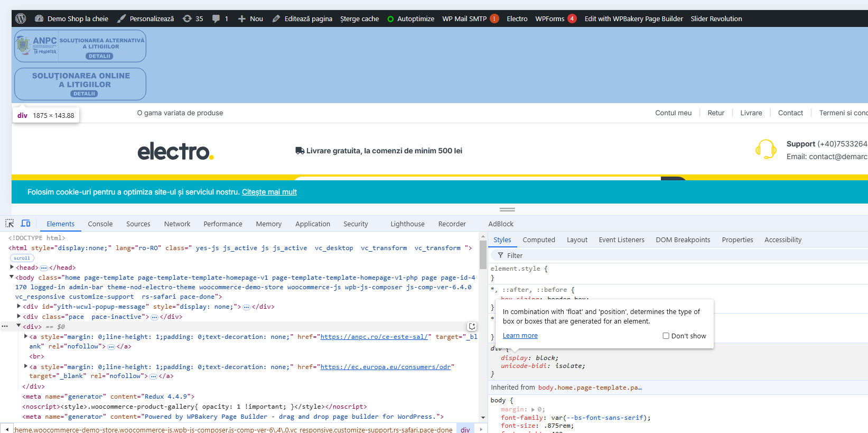This screenshot has height=433, width=868.
Task: Activate the inspect element picker tool
Action: pos(10,224)
